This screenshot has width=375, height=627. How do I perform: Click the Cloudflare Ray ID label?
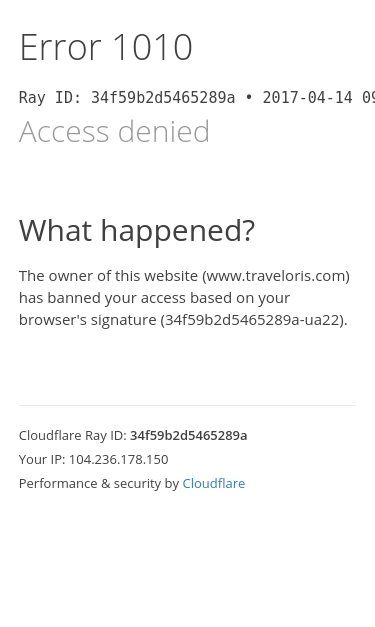(73, 435)
